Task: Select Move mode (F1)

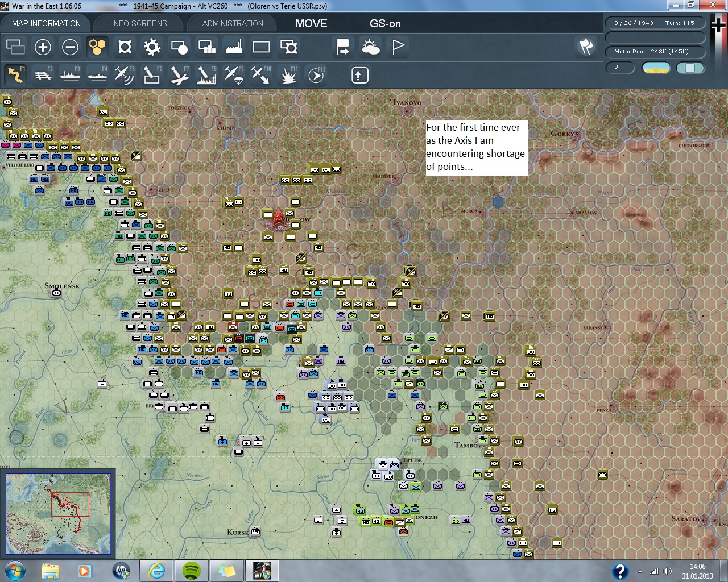Action: [x=15, y=75]
